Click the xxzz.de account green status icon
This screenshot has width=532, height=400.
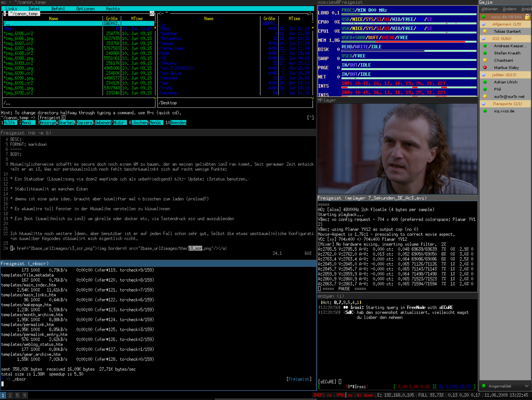click(484, 17)
